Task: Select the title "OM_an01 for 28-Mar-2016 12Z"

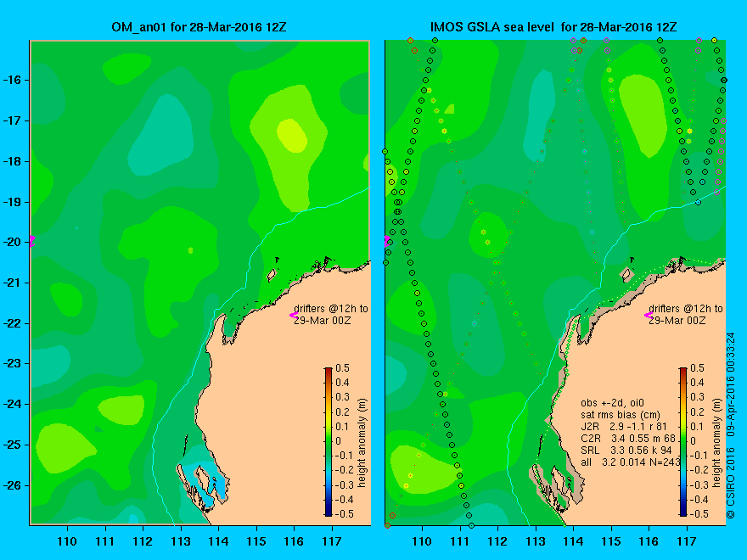Action: (199, 27)
